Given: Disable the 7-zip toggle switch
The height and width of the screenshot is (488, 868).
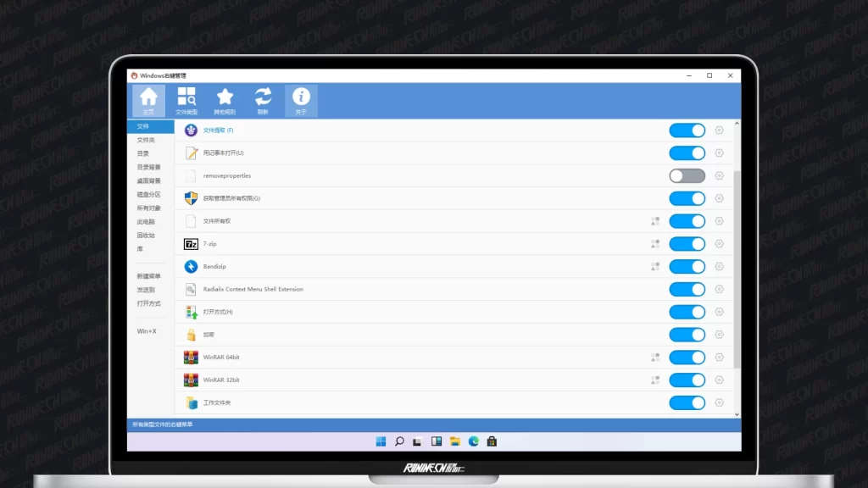Looking at the screenshot, I should [x=687, y=244].
